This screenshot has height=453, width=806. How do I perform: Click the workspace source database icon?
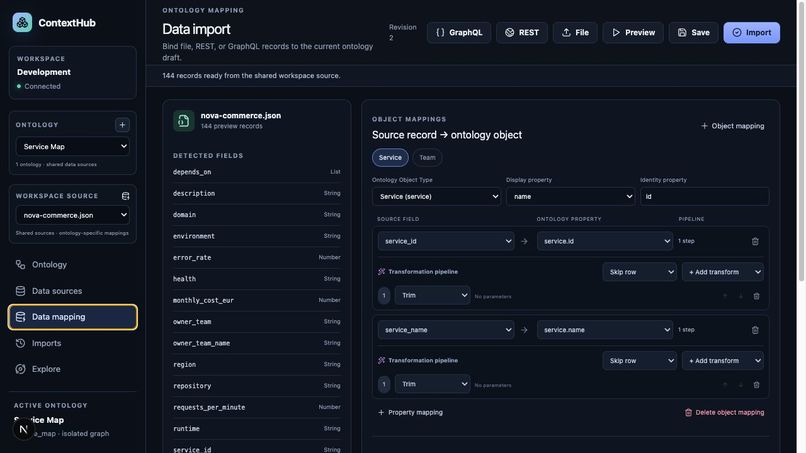(125, 196)
